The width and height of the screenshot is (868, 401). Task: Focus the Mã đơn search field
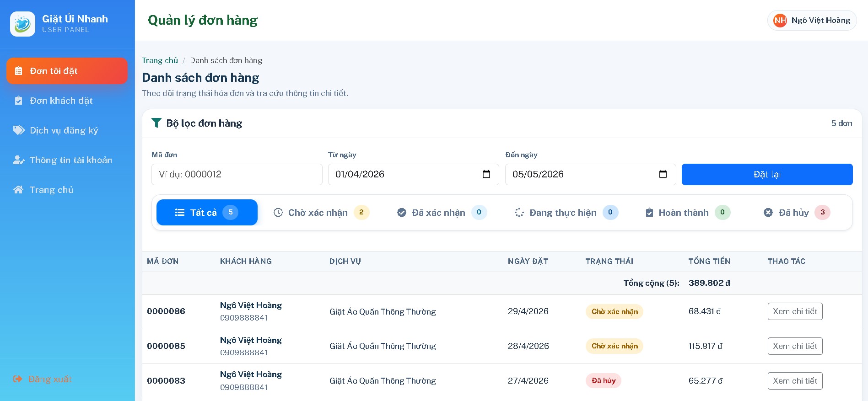237,174
